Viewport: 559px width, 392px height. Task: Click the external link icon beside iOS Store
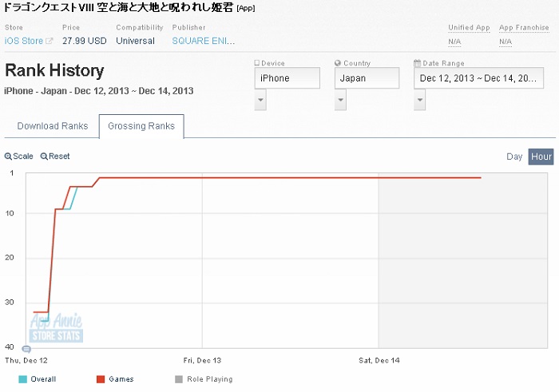(50, 41)
